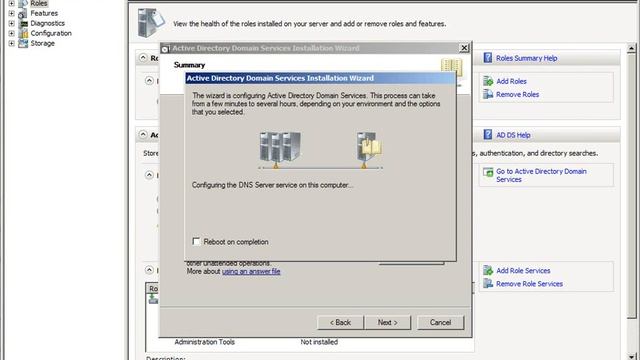Click the Configuration icon in the tree
Viewport: 640px width, 360px height.
[23, 33]
